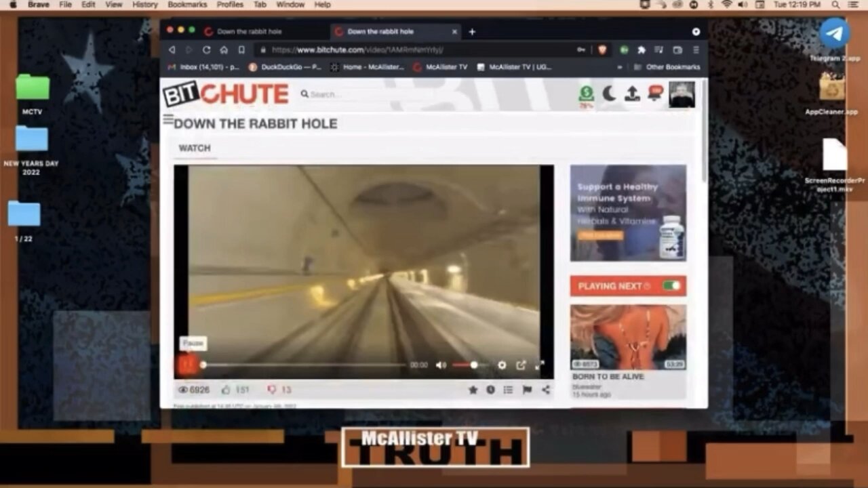Viewport: 868px width, 488px height.
Task: Select the Telegram app desktop icon
Action: point(835,39)
